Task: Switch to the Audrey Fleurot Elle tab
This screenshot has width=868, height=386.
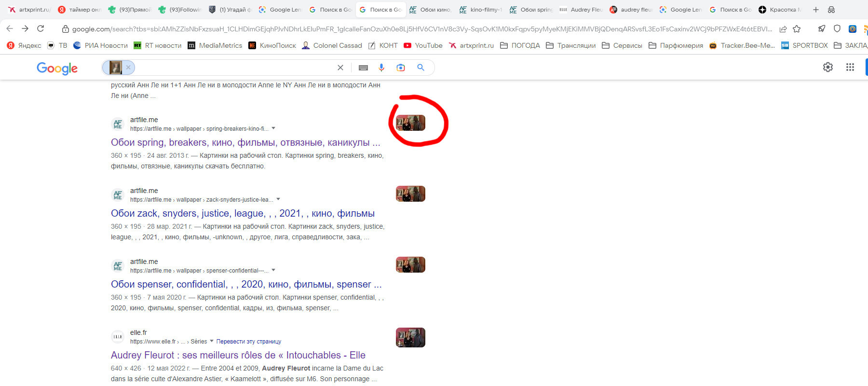Action: coord(581,10)
